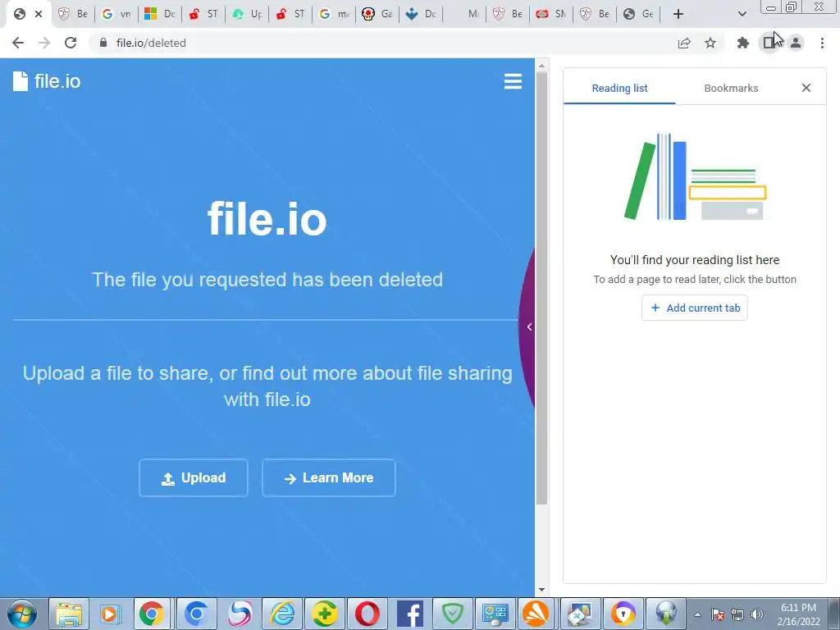The height and width of the screenshot is (630, 840).
Task: Click the file.io logo in header
Action: [x=47, y=81]
